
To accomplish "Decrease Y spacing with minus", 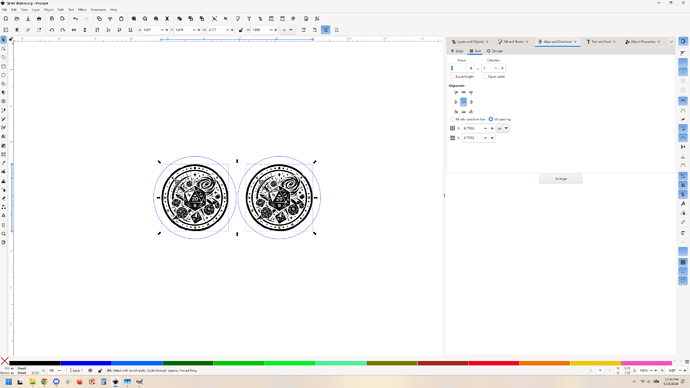I will point(485,138).
